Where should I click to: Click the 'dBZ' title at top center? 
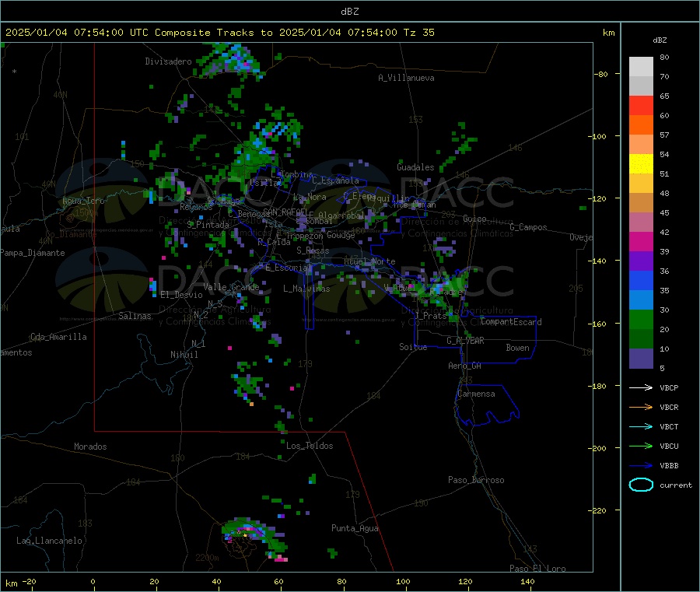coord(349,12)
